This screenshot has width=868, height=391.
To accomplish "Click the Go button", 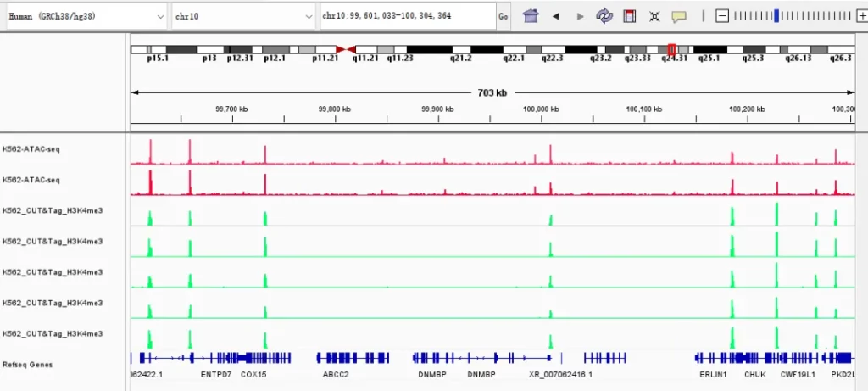I will [x=504, y=16].
